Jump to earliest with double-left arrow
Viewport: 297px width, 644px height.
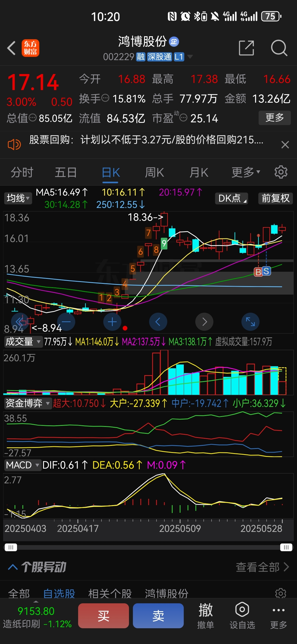tap(20, 322)
